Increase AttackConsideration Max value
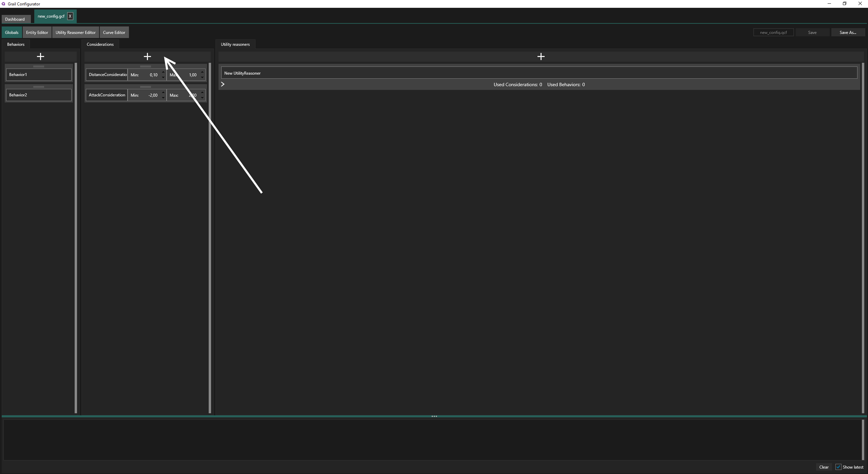Viewport: 868px width, 474px height. (202, 92)
